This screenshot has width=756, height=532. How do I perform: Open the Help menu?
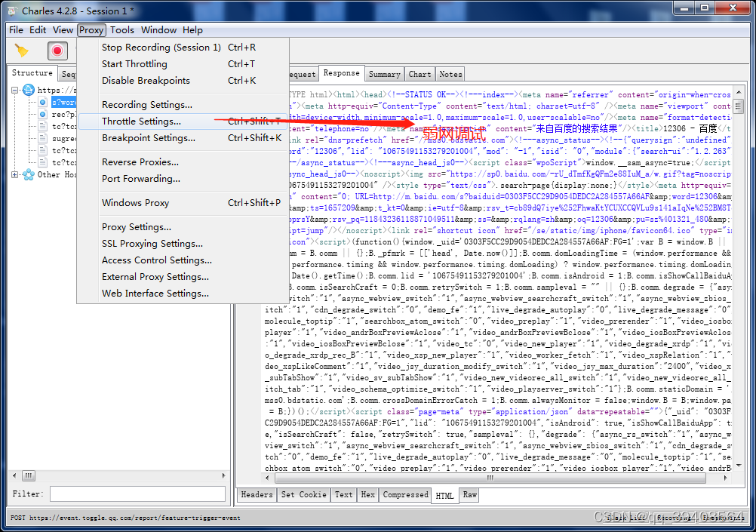[x=192, y=30]
